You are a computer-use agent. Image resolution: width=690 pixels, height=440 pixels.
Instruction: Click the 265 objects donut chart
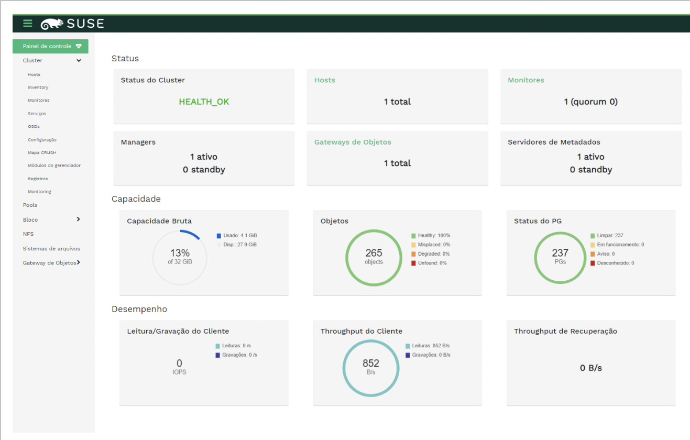pos(373,256)
